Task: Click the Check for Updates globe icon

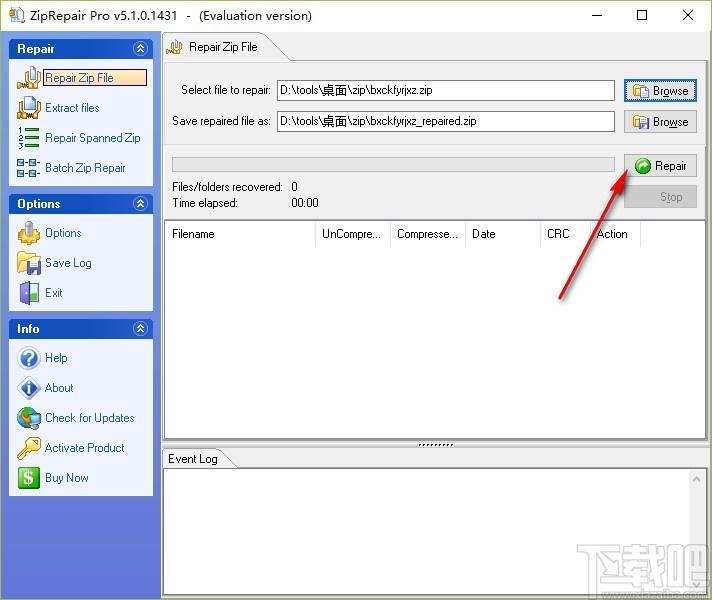Action: click(29, 418)
